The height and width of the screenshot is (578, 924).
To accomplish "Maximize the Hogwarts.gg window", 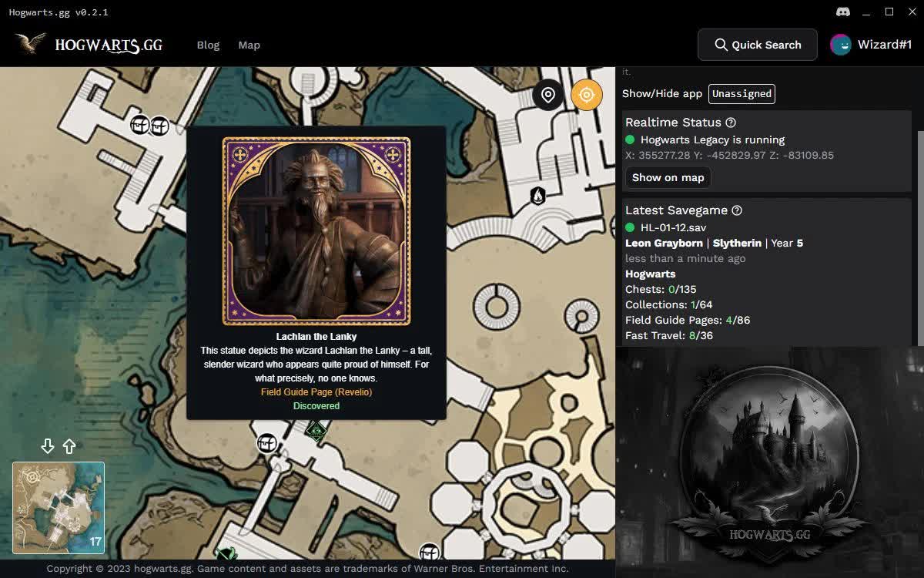I will tap(889, 12).
